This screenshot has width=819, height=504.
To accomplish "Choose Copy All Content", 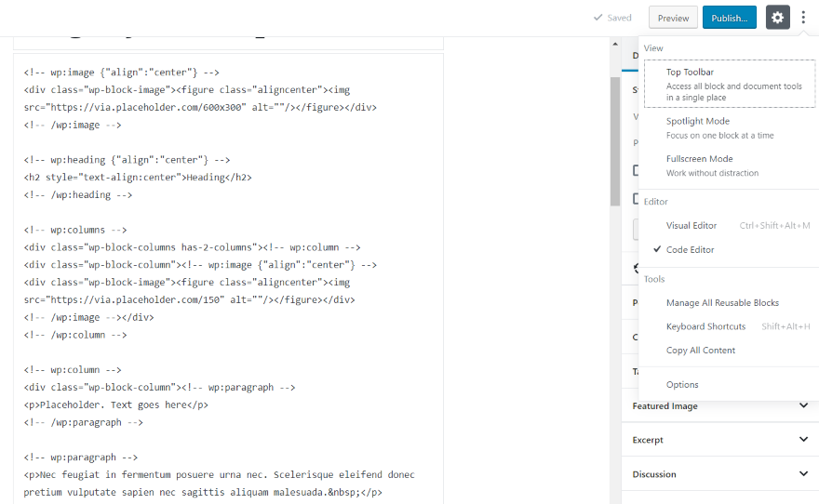I will [729, 350].
